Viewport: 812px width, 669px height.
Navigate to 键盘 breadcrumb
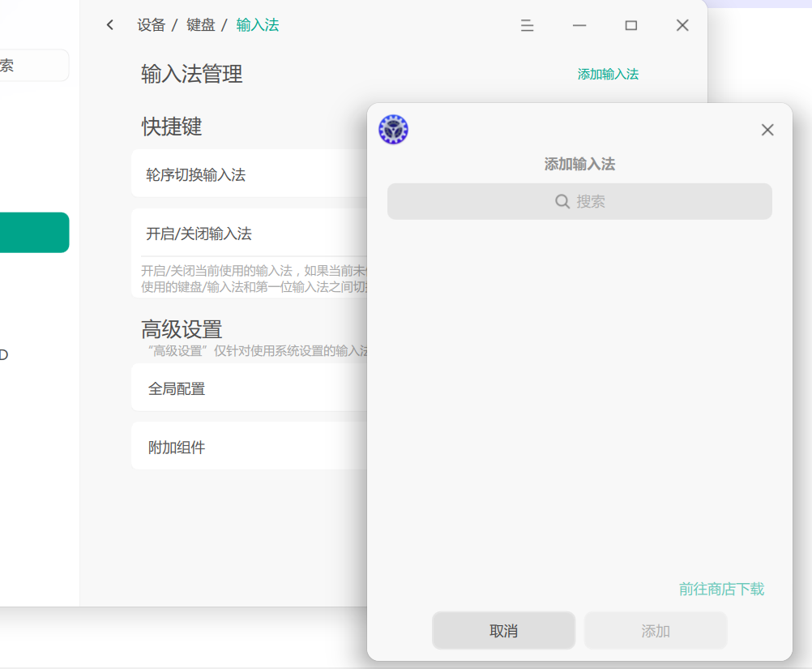click(x=201, y=25)
